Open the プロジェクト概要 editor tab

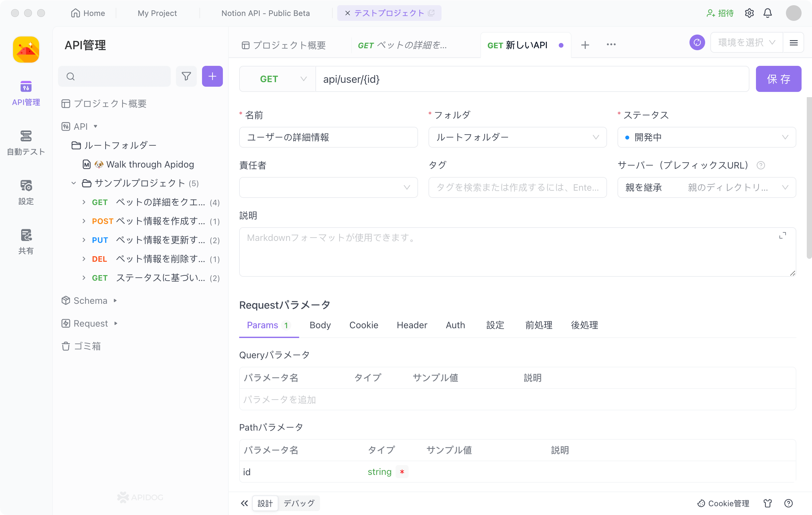pyautogui.click(x=283, y=45)
